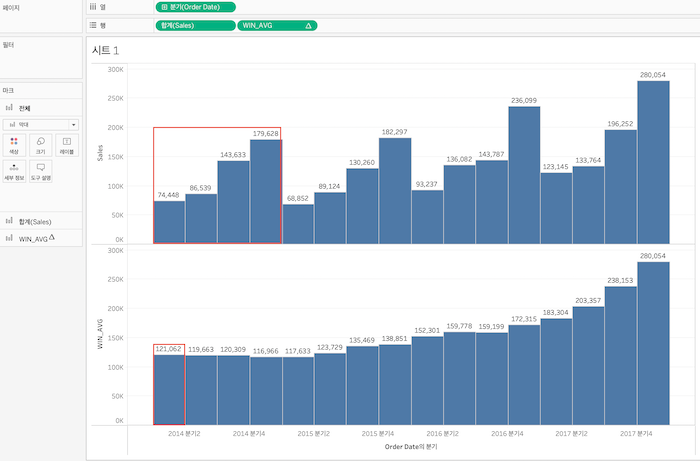Click the 179,628 data label
This screenshot has height=461, width=700.
[x=266, y=133]
